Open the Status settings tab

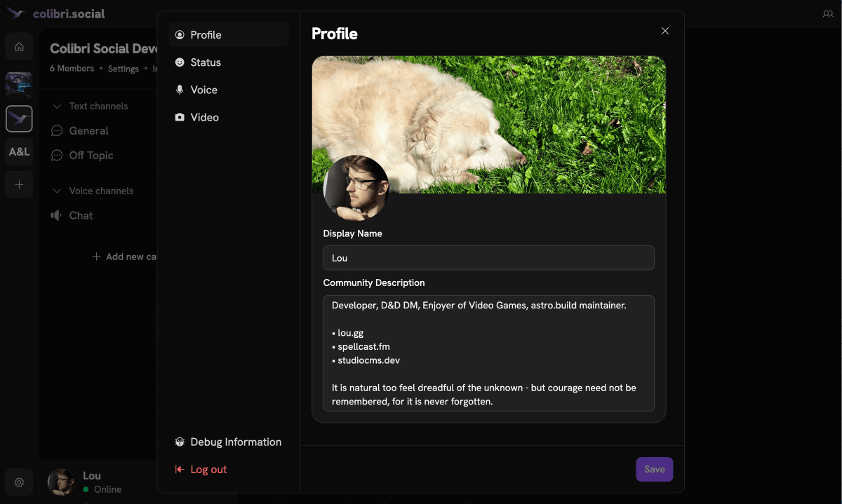tap(205, 62)
